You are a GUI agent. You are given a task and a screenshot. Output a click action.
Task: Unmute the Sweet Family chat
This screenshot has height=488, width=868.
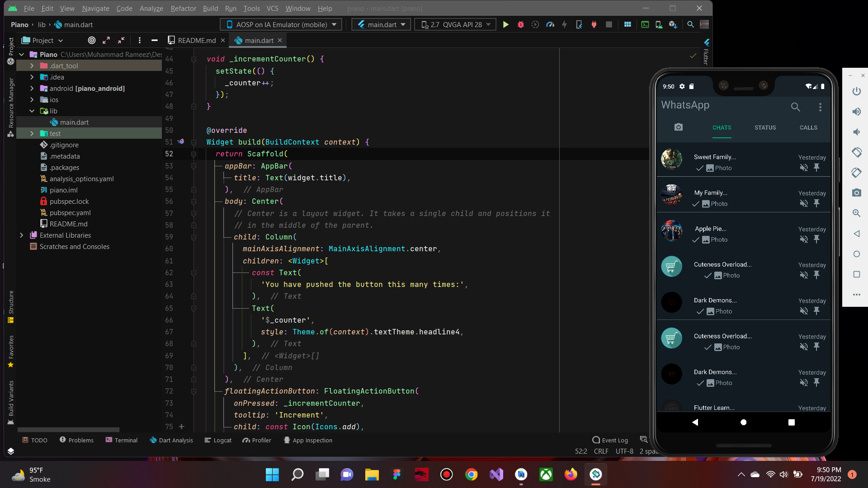click(804, 167)
